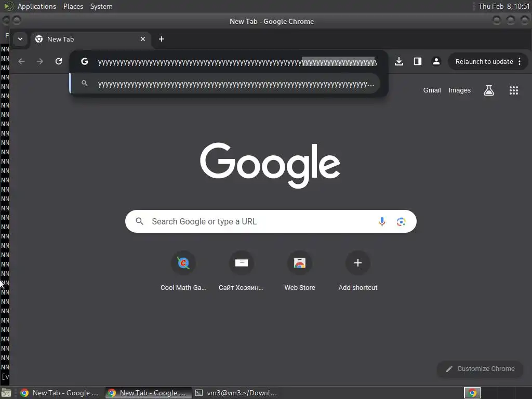532x399 pixels.
Task: Open the profile avatar icon
Action: (436, 61)
